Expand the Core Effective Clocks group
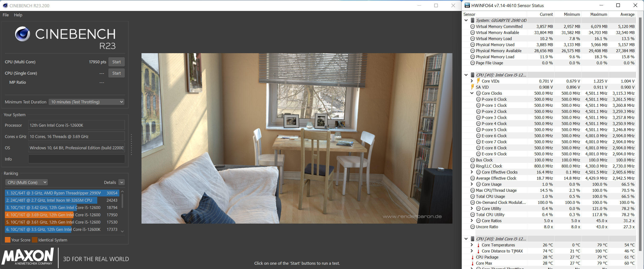644x269 pixels. click(472, 172)
